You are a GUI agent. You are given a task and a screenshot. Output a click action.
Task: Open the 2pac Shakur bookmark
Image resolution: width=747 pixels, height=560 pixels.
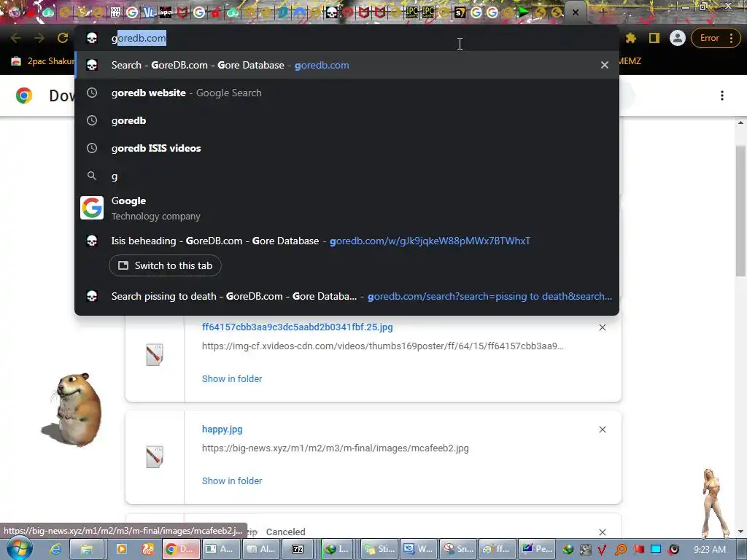(x=42, y=61)
